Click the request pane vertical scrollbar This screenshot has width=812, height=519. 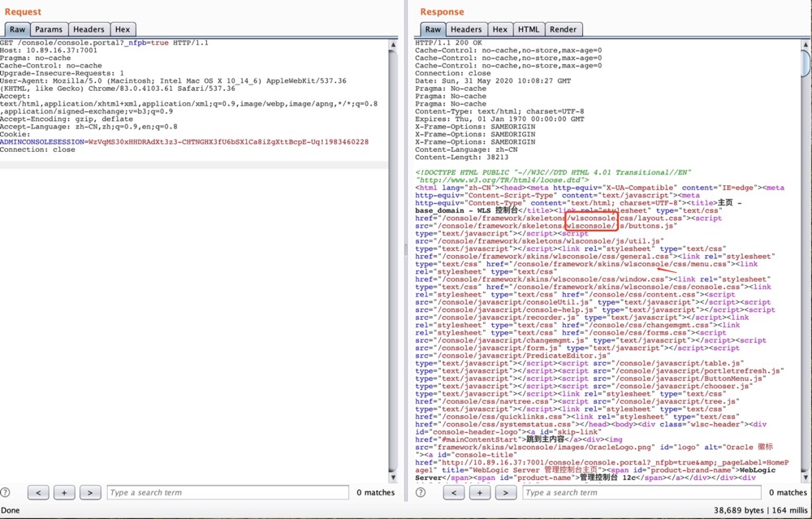(392, 244)
